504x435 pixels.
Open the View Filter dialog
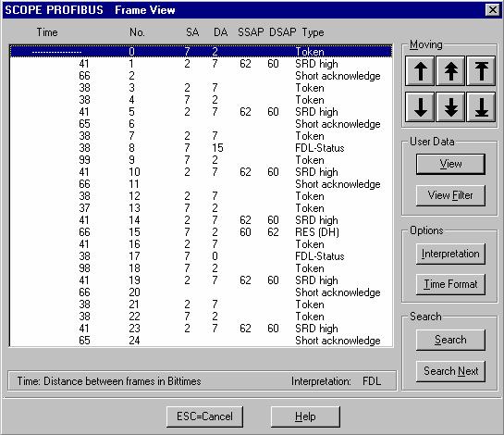(x=450, y=195)
